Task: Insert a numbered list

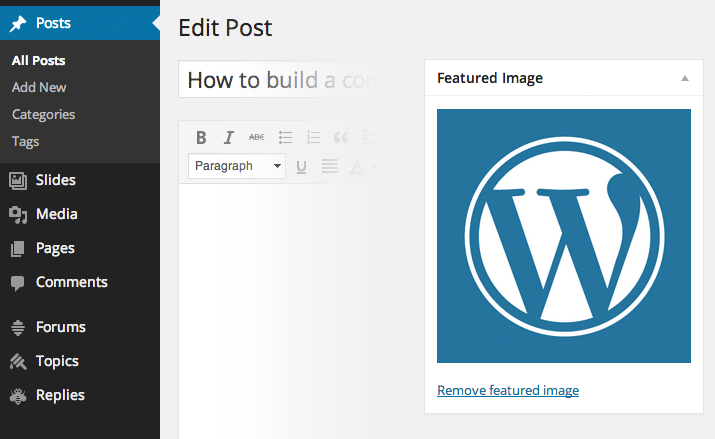Action: (313, 138)
